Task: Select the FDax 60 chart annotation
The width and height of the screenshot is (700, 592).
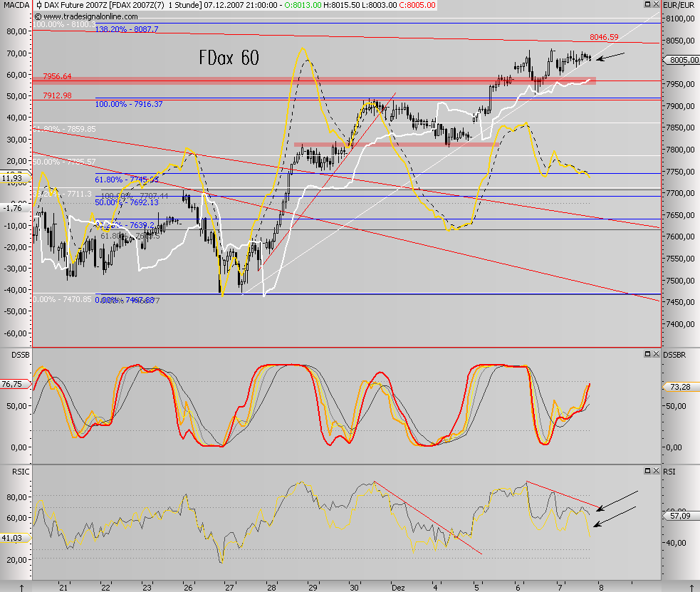Action: [229, 58]
